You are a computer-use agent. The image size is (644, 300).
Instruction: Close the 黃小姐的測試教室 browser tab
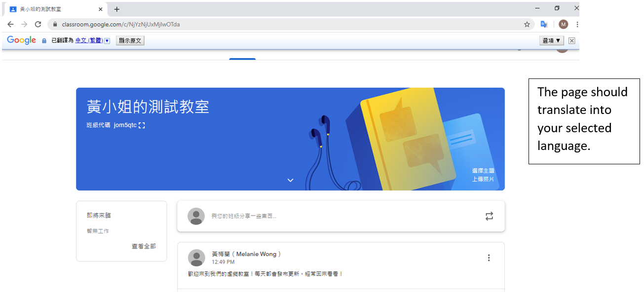[x=101, y=9]
